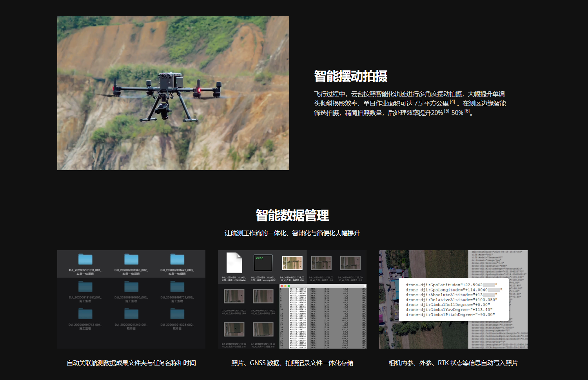Click the DJI_202009101311_001_ folder icon

coord(85,259)
